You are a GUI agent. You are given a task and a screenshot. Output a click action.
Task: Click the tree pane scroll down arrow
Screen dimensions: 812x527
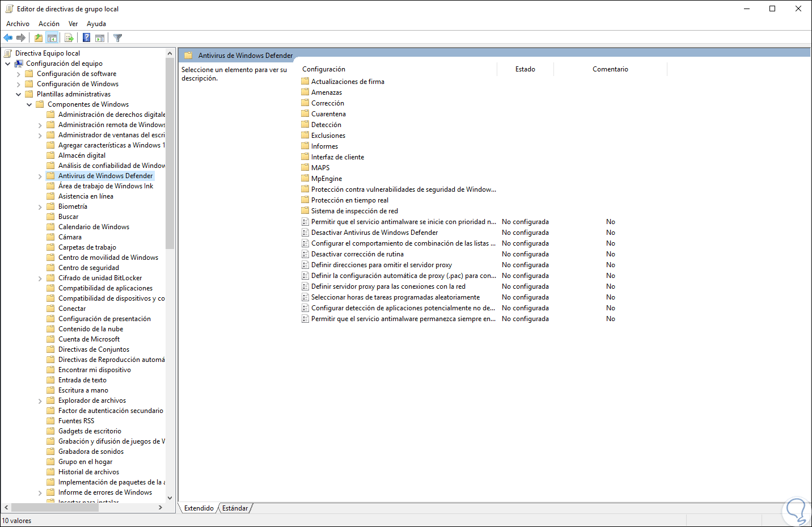click(x=170, y=498)
